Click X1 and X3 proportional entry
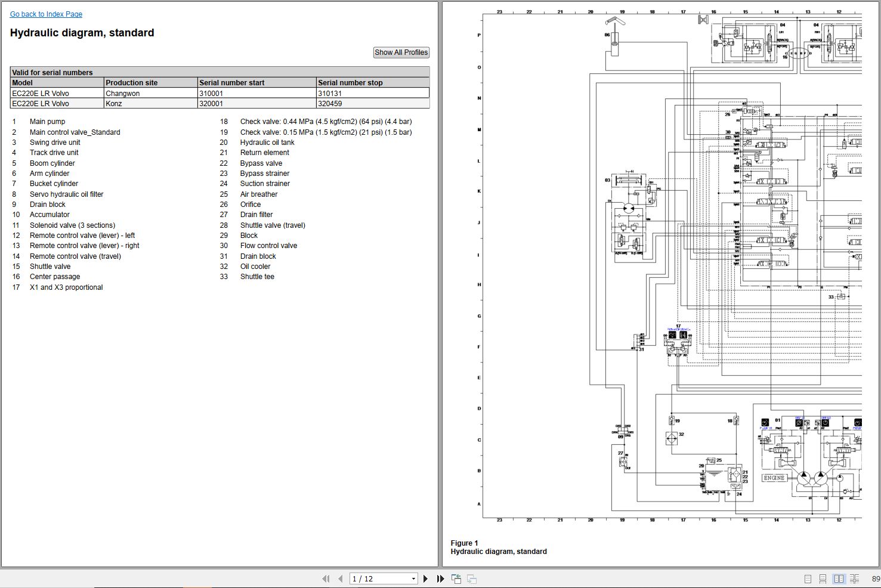This screenshot has height=588, width=881. (x=66, y=287)
